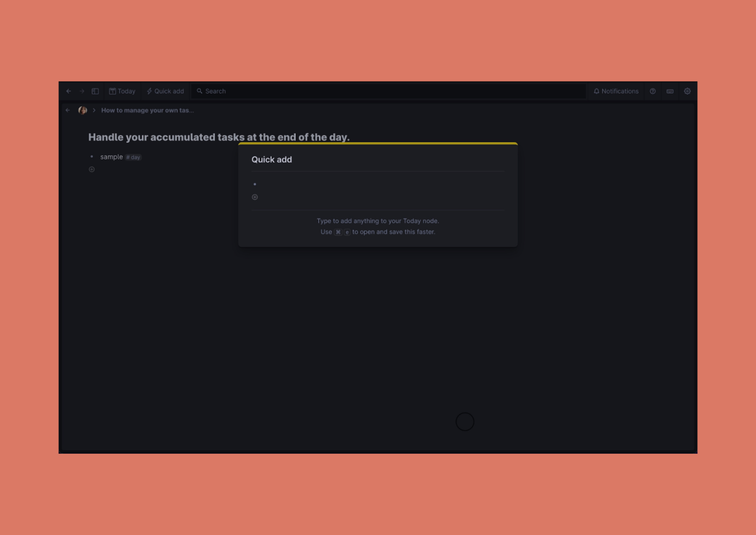The width and height of the screenshot is (756, 535).
Task: Click the user profile avatar
Action: coord(82,110)
